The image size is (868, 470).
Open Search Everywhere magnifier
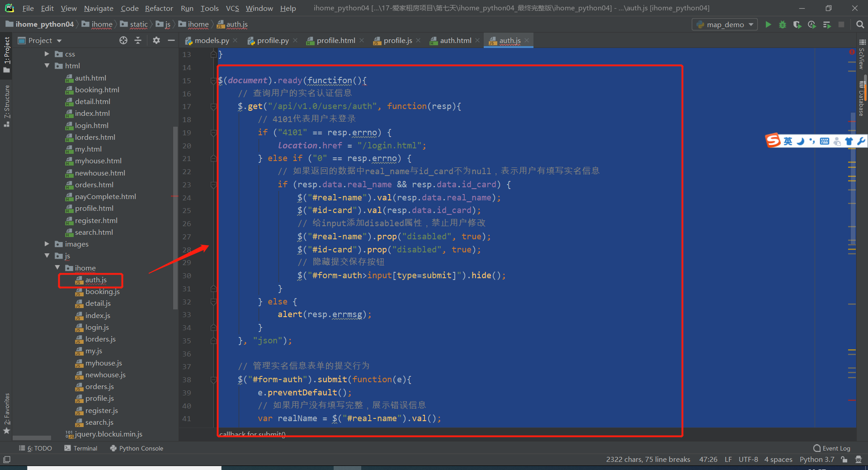pyautogui.click(x=860, y=24)
